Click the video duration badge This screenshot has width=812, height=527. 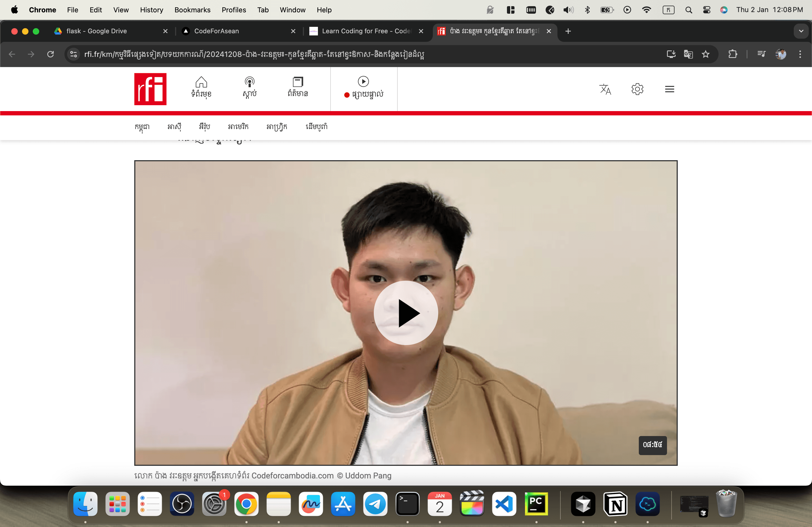tap(653, 445)
